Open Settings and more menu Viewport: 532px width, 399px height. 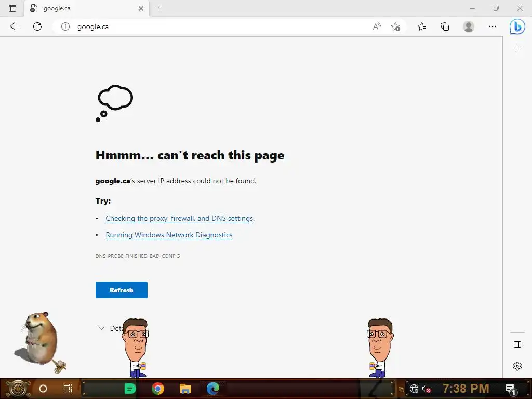[493, 26]
